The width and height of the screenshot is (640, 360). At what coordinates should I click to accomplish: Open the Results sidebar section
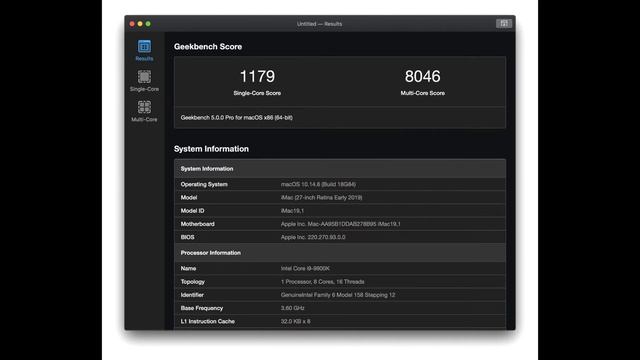click(144, 51)
